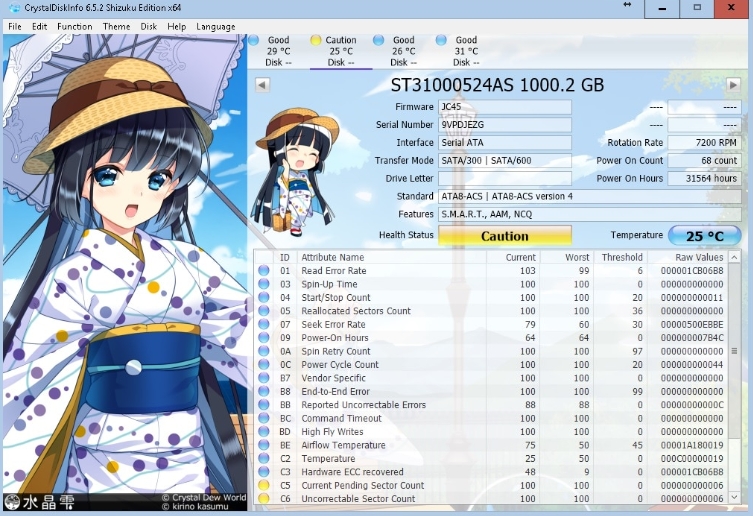
Task: Go to next disk with right arrow
Action: pos(733,85)
